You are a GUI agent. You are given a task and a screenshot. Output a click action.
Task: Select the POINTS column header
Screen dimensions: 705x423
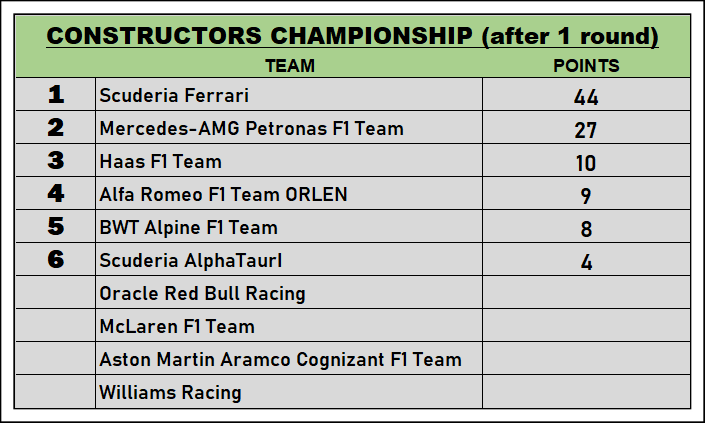(x=586, y=67)
